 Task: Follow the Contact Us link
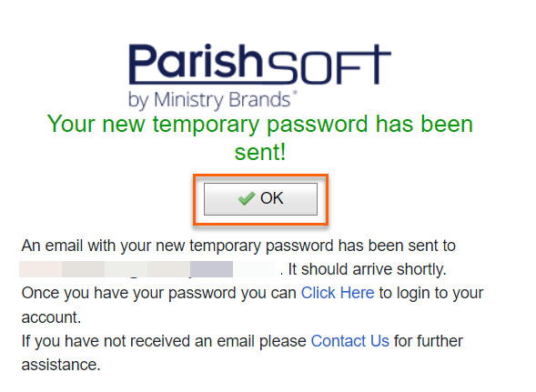[350, 341]
